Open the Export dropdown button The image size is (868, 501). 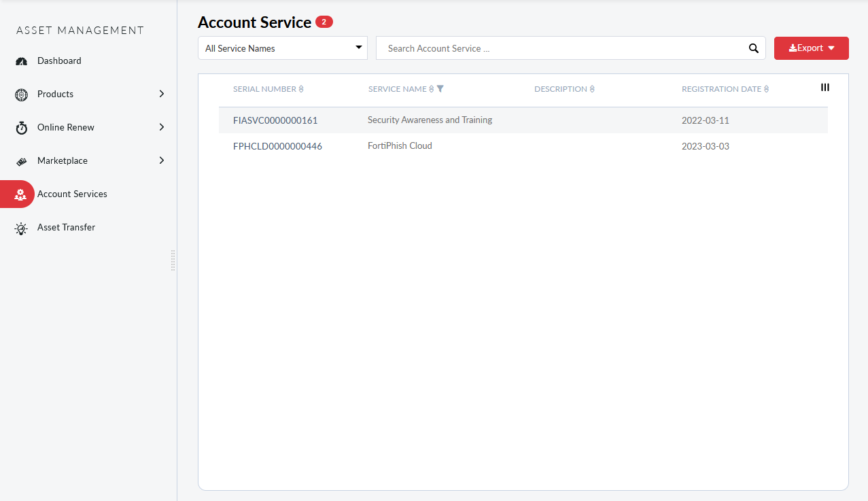click(x=812, y=48)
